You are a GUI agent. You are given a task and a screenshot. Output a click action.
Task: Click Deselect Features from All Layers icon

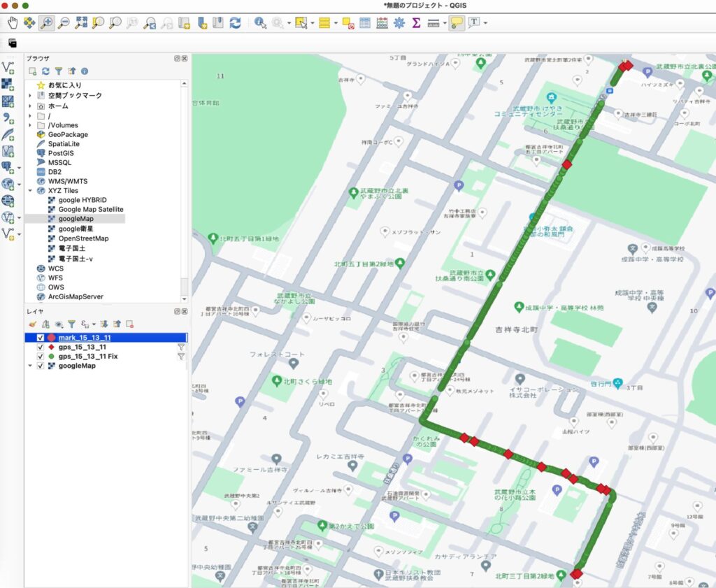coord(348,23)
